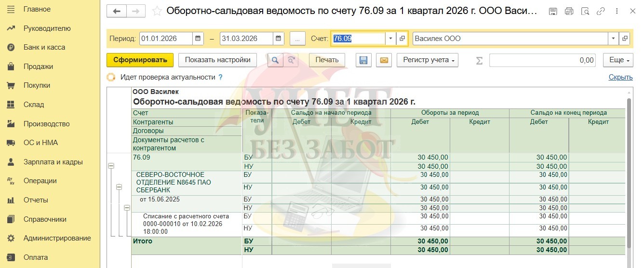644x268 pixels.
Task: Click the sum value field 0,00
Action: tap(543, 60)
